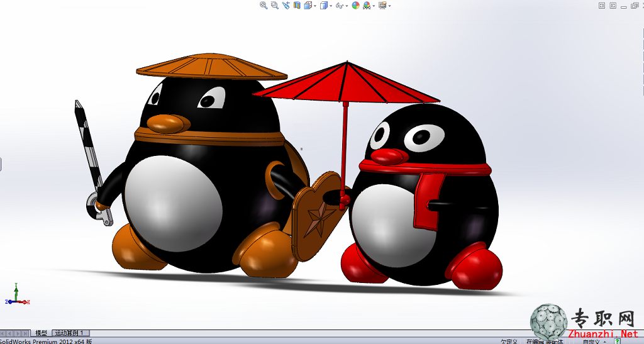Click the View Settings monitor icon
The height and width of the screenshot is (344, 644).
383,5
